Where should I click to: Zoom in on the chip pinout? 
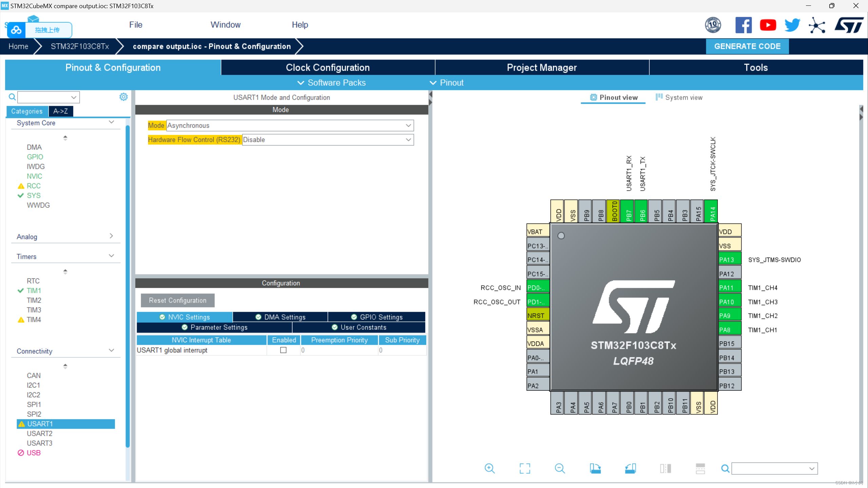pyautogui.click(x=490, y=468)
